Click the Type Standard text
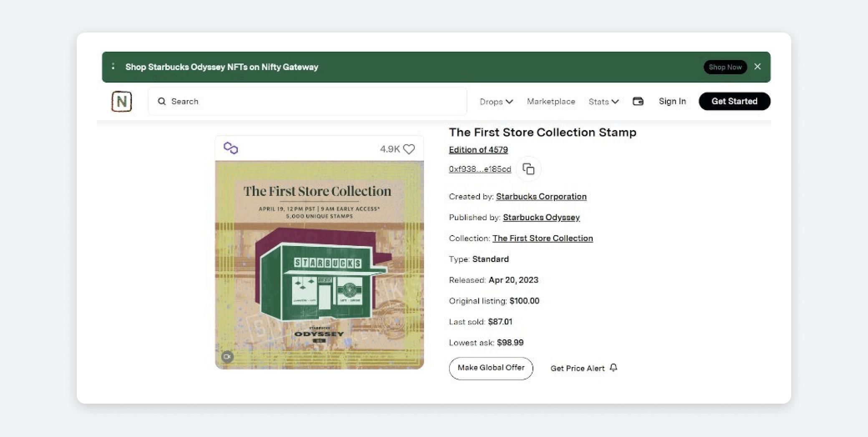Viewport: 868px width, 437px height. [x=479, y=259]
